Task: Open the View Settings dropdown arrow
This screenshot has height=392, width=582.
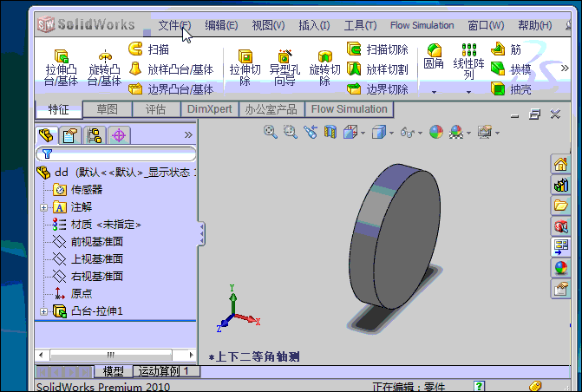Action: click(x=497, y=133)
